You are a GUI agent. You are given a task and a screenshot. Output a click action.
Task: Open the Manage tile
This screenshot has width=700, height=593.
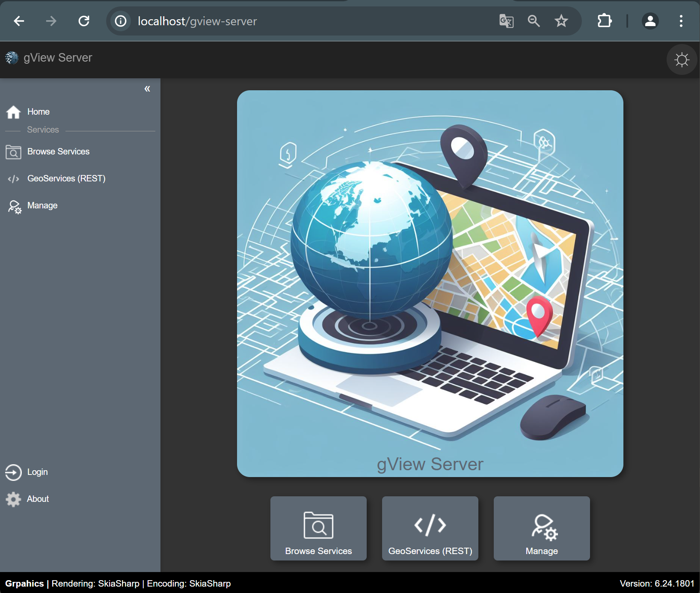pyautogui.click(x=542, y=528)
